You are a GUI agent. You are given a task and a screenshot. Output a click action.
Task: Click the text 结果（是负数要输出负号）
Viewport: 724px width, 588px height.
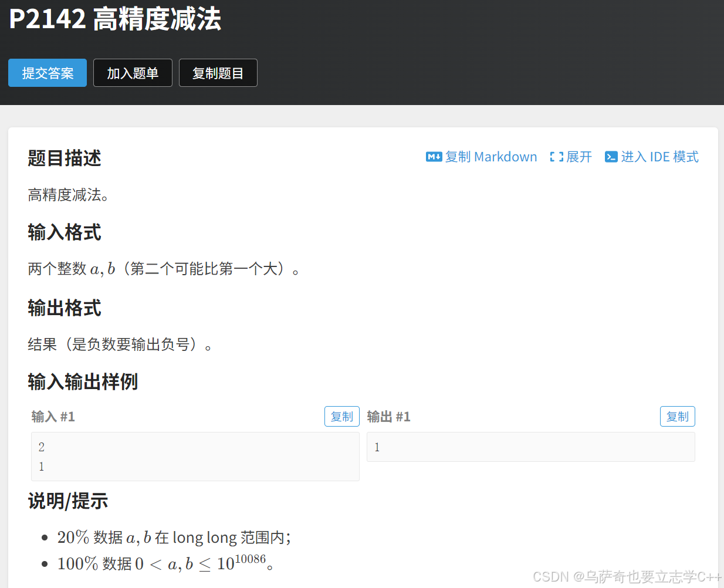click(x=120, y=344)
